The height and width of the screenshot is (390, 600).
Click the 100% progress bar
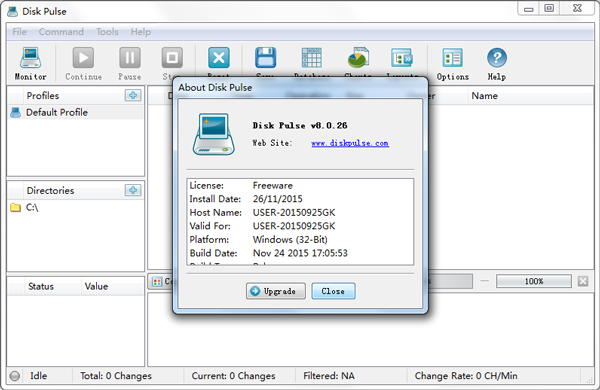534,281
